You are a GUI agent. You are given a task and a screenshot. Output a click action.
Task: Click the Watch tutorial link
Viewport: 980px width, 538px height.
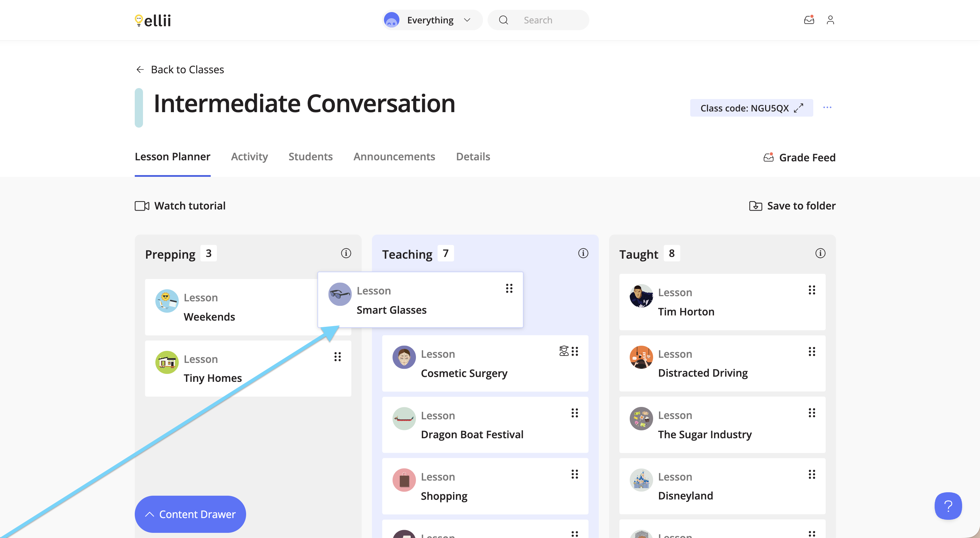[x=180, y=206]
